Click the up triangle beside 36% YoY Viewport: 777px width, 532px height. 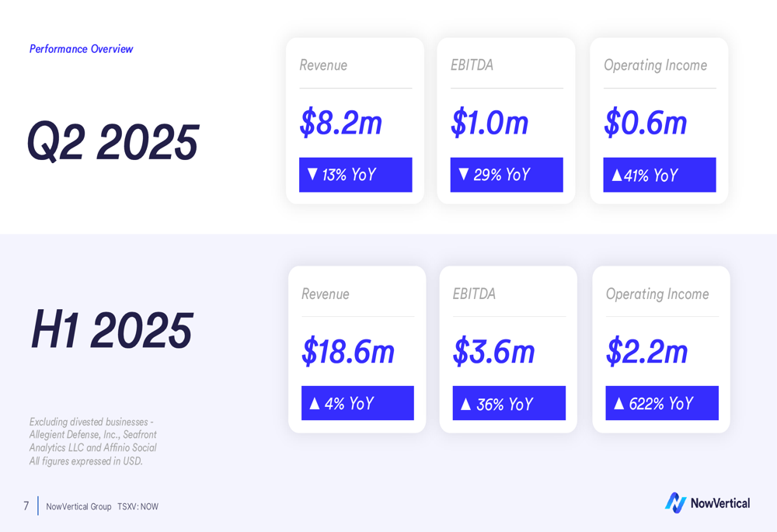[466, 404]
